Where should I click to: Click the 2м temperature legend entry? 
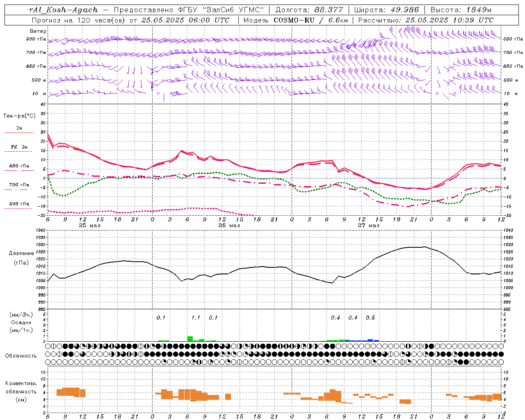click(x=19, y=128)
